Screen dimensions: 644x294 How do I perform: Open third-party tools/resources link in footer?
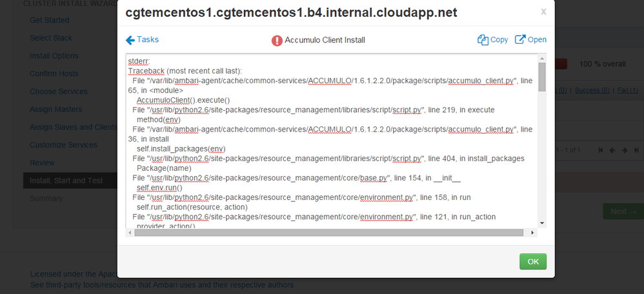click(162, 284)
